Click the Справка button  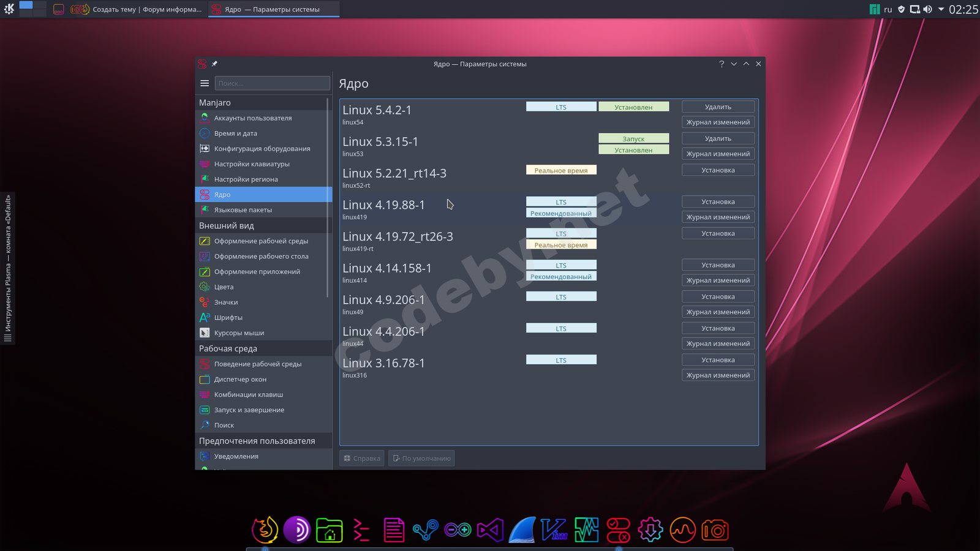(362, 458)
